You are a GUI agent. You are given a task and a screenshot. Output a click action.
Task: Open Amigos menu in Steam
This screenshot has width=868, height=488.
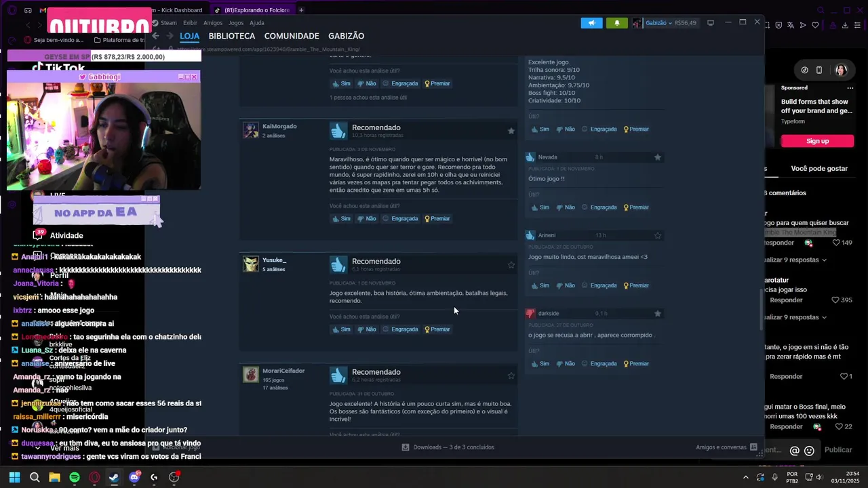pyautogui.click(x=212, y=23)
